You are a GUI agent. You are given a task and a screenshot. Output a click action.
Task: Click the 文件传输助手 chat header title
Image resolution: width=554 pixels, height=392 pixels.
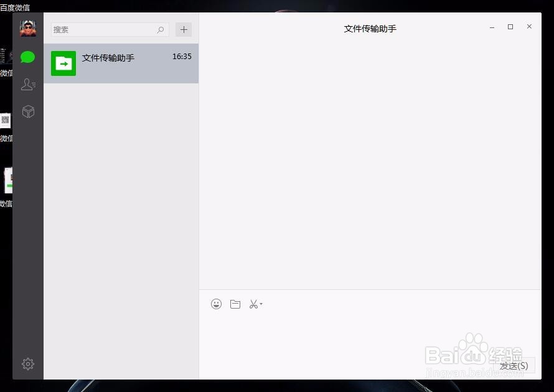tap(370, 28)
